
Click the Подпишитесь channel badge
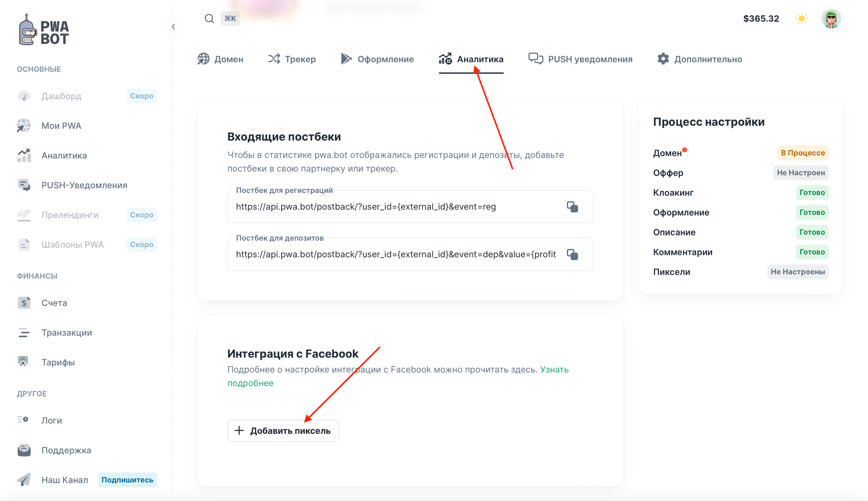click(127, 480)
